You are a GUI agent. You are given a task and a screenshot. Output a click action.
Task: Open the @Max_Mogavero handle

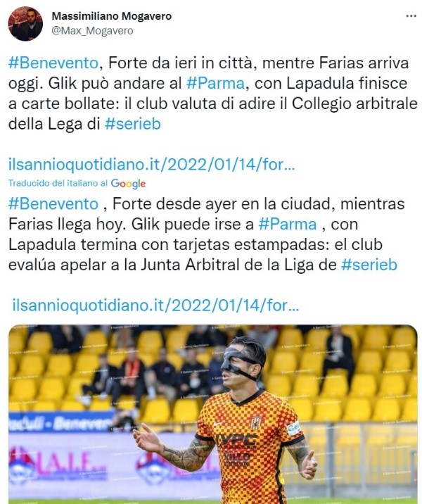click(92, 30)
